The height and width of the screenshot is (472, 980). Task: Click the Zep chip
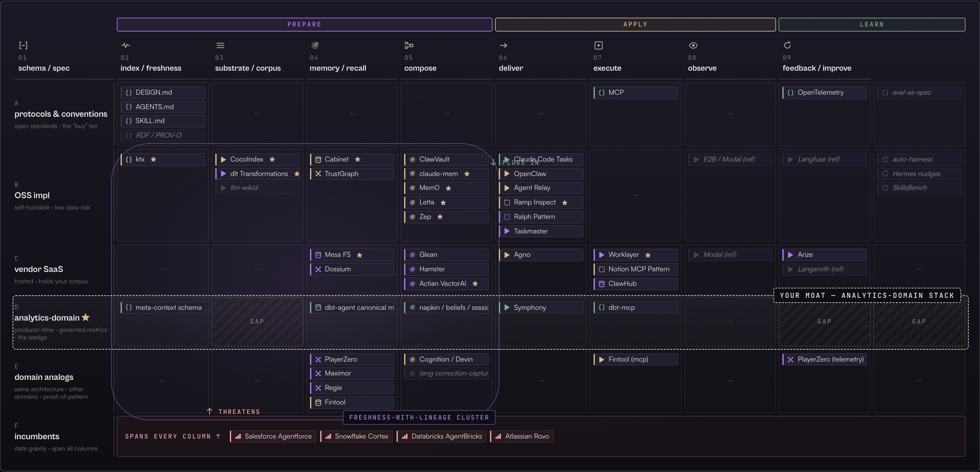pyautogui.click(x=446, y=217)
